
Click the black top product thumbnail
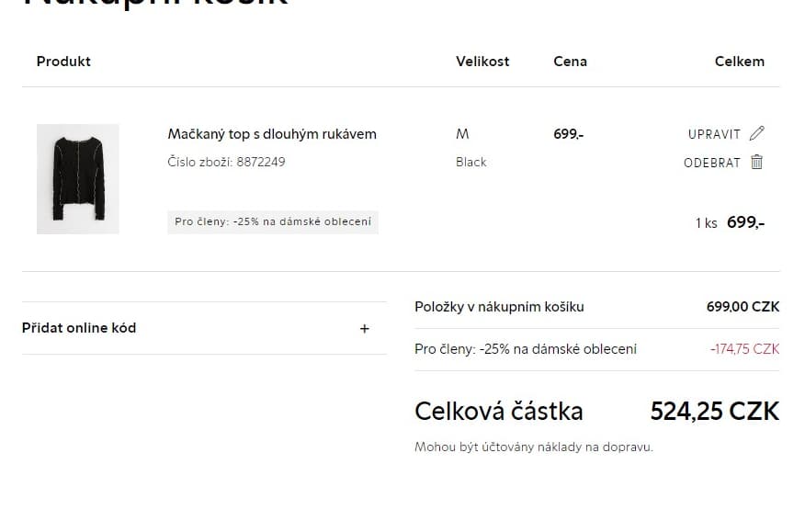coord(77,178)
